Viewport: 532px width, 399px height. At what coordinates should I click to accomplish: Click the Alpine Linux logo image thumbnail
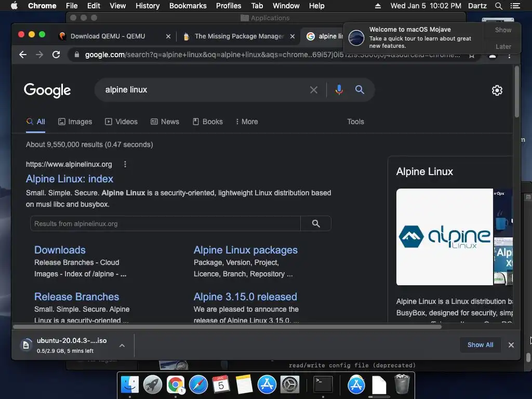click(x=445, y=237)
